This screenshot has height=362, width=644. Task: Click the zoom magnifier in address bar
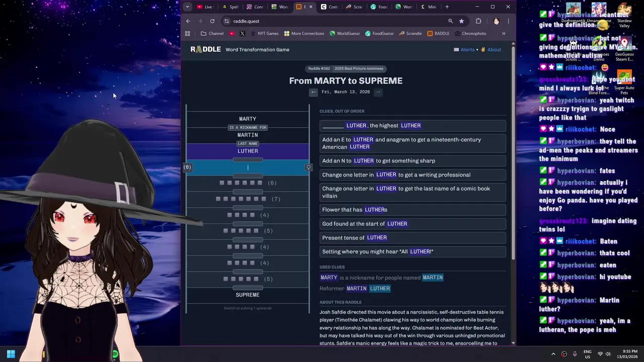[450, 21]
